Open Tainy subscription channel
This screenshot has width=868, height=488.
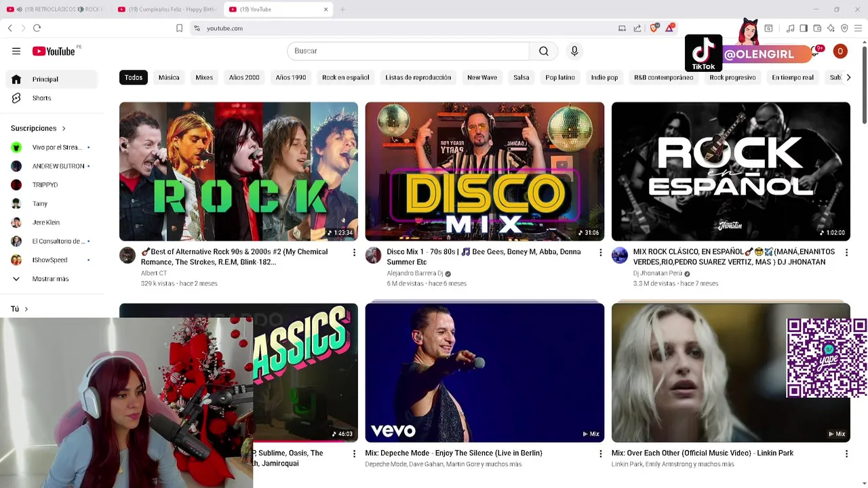click(52, 203)
